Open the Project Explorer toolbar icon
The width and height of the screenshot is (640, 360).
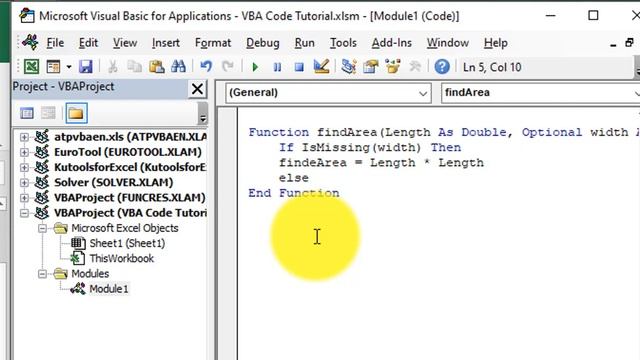349,67
